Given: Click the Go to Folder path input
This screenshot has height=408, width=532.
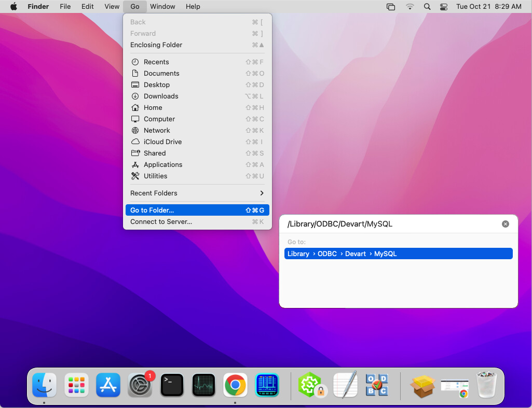Looking at the screenshot, I should coord(389,223).
